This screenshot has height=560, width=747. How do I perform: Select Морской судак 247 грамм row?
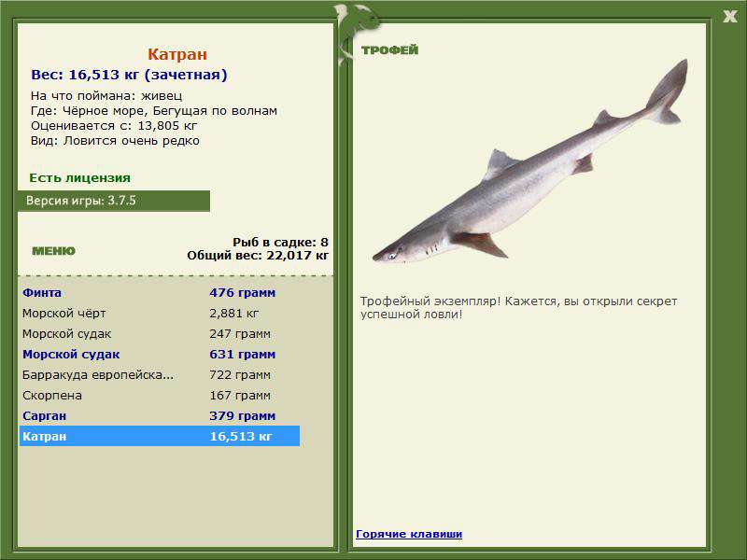pyautogui.click(x=160, y=333)
